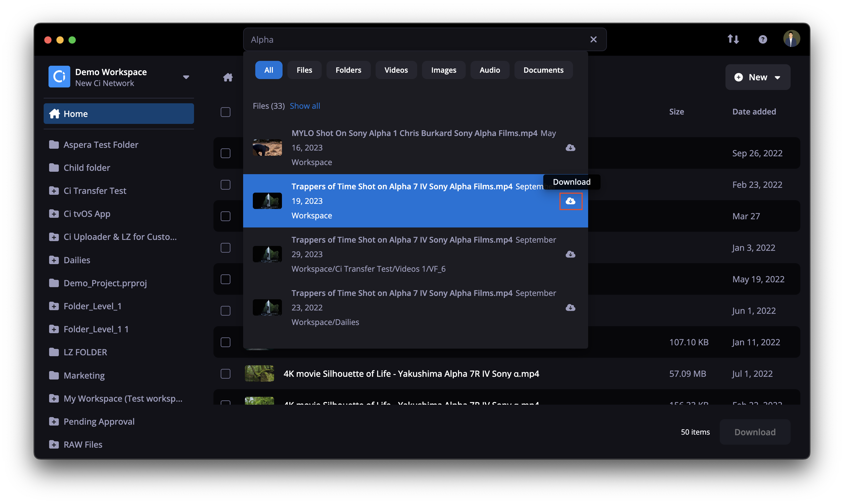Click the Ci Transfer Test folder plus icon
The width and height of the screenshot is (844, 504).
(x=54, y=191)
